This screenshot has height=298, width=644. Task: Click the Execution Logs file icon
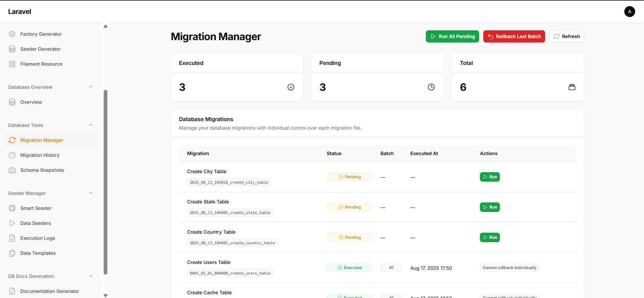pyautogui.click(x=12, y=238)
